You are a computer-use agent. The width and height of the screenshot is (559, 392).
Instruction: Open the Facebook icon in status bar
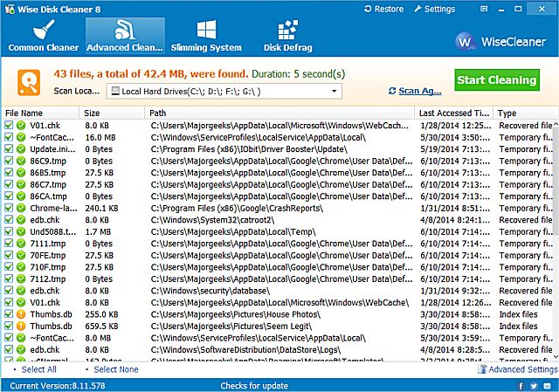(x=521, y=386)
